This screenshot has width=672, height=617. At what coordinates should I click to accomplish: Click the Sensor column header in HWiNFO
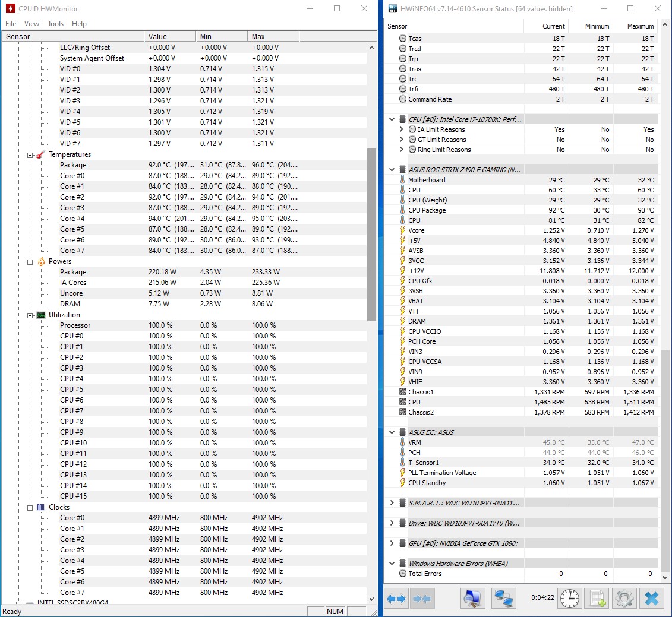tap(455, 26)
